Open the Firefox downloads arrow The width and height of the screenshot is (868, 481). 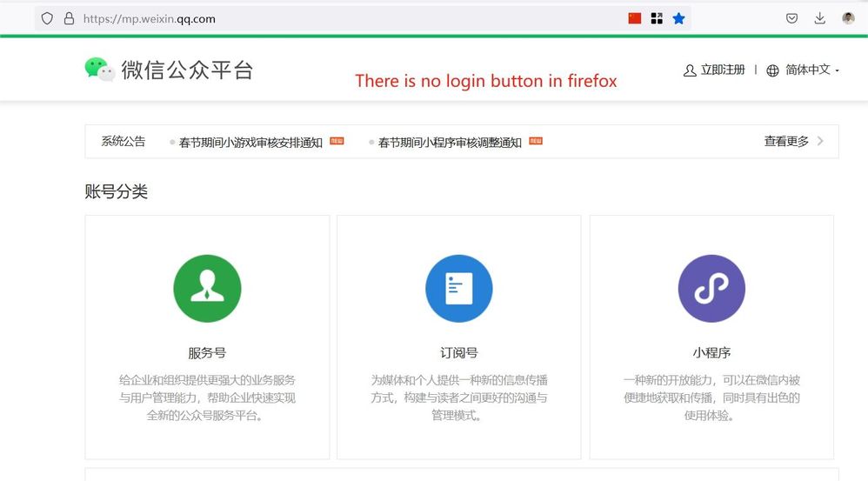[x=820, y=18]
